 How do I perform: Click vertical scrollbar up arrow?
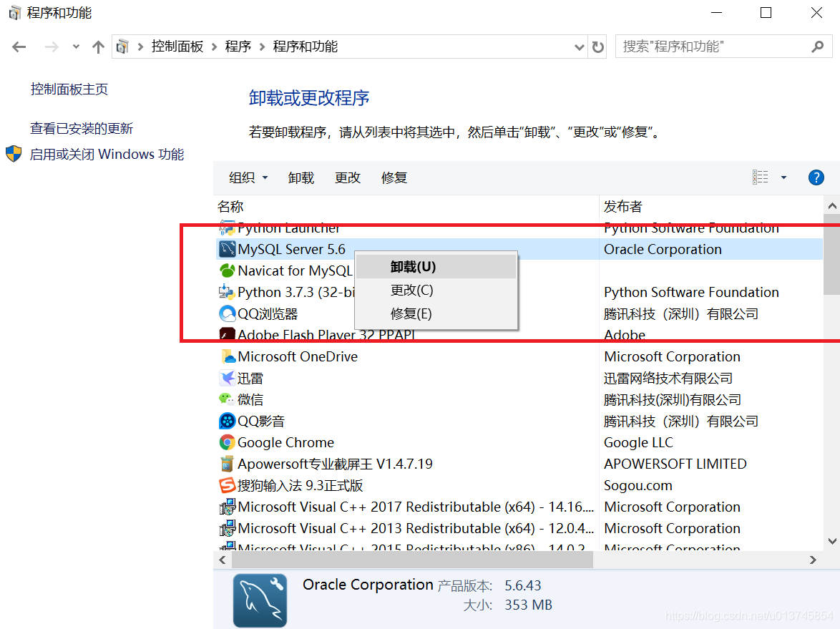pyautogui.click(x=832, y=206)
